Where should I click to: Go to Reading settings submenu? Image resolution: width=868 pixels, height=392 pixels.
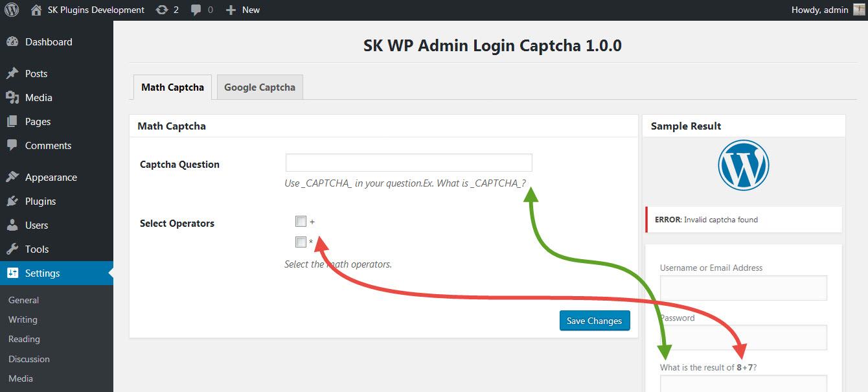pos(24,340)
